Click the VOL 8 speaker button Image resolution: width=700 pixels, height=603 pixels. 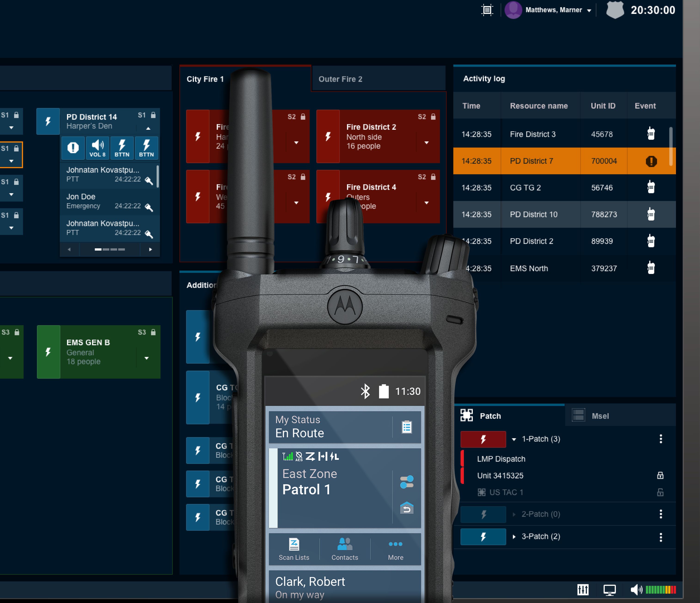click(x=97, y=148)
